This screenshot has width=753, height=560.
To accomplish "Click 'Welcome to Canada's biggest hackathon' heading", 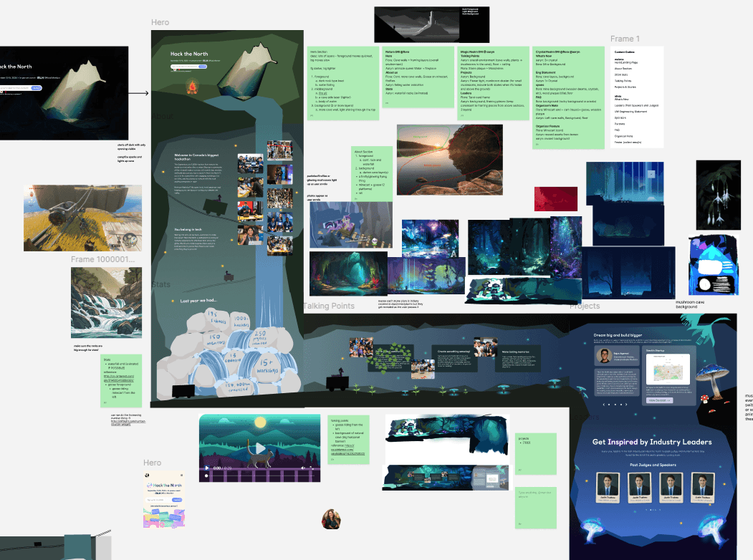I will pos(197,157).
